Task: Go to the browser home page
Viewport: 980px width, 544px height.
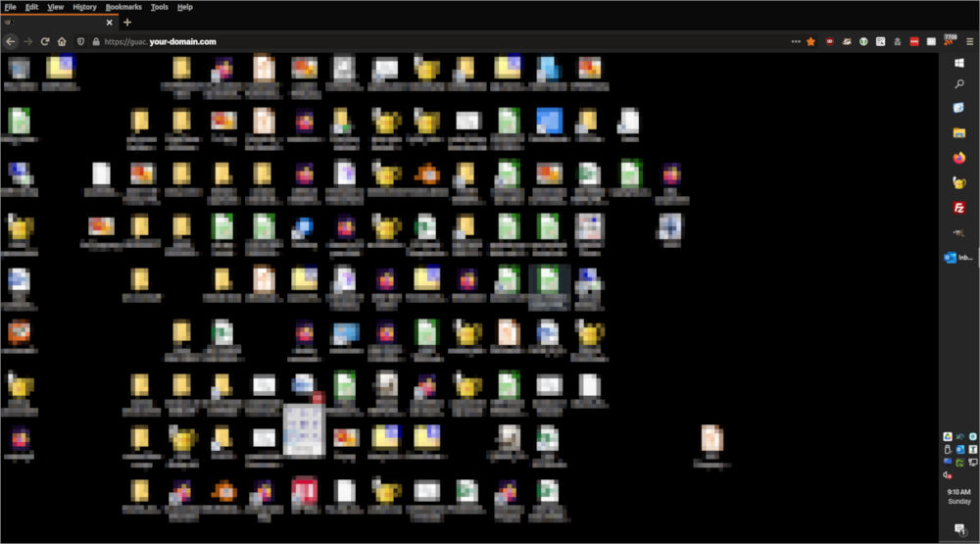Action: [x=62, y=42]
